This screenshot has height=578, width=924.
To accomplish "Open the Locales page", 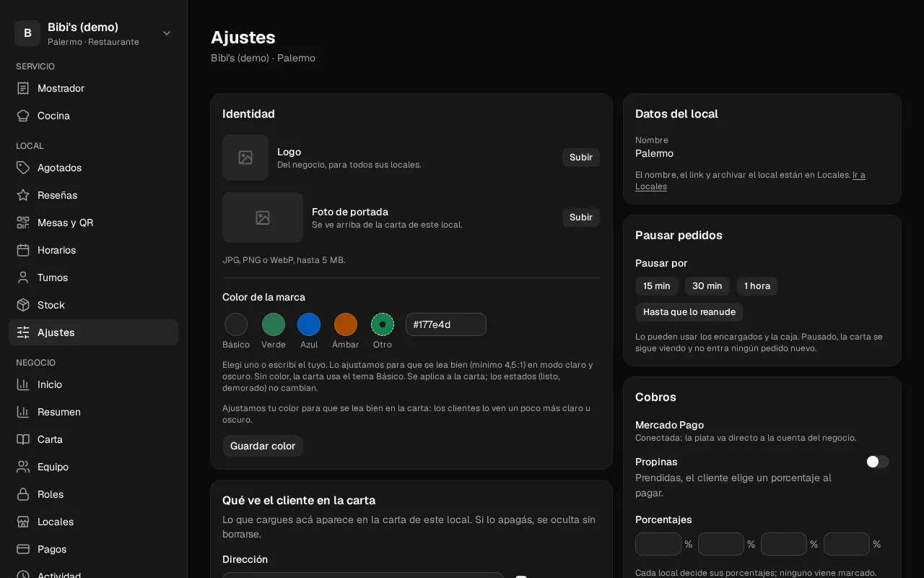I will click(93, 522).
